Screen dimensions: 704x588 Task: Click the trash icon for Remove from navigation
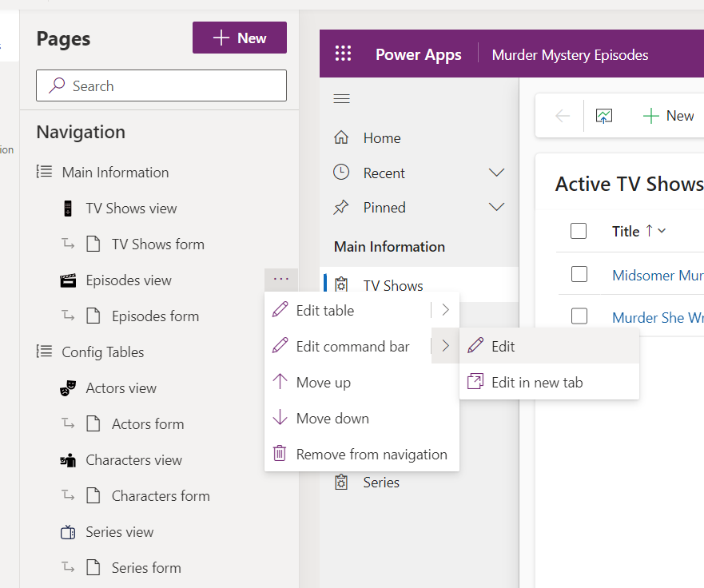coord(280,453)
